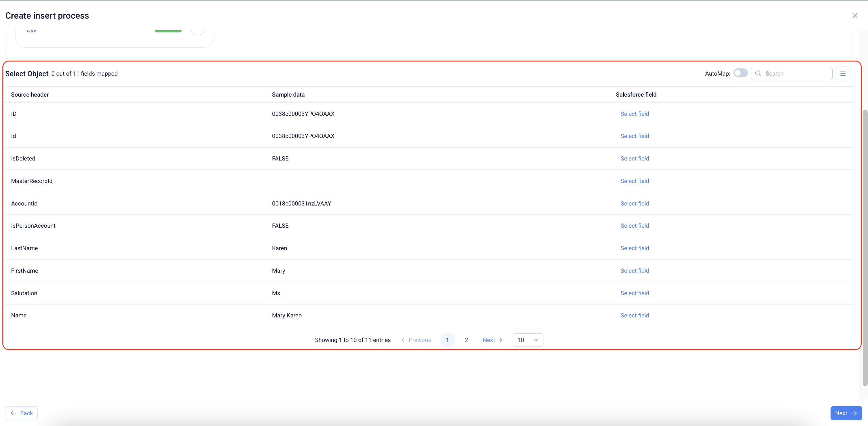
Task: Select field for LastName row
Action: [x=635, y=248]
